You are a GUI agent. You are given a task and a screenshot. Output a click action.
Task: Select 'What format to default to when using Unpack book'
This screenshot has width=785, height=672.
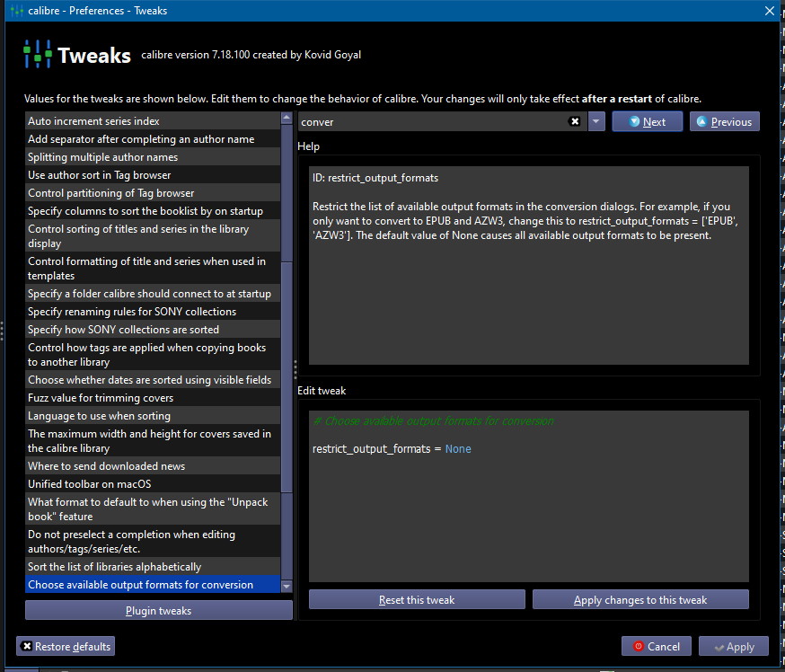[153, 509]
